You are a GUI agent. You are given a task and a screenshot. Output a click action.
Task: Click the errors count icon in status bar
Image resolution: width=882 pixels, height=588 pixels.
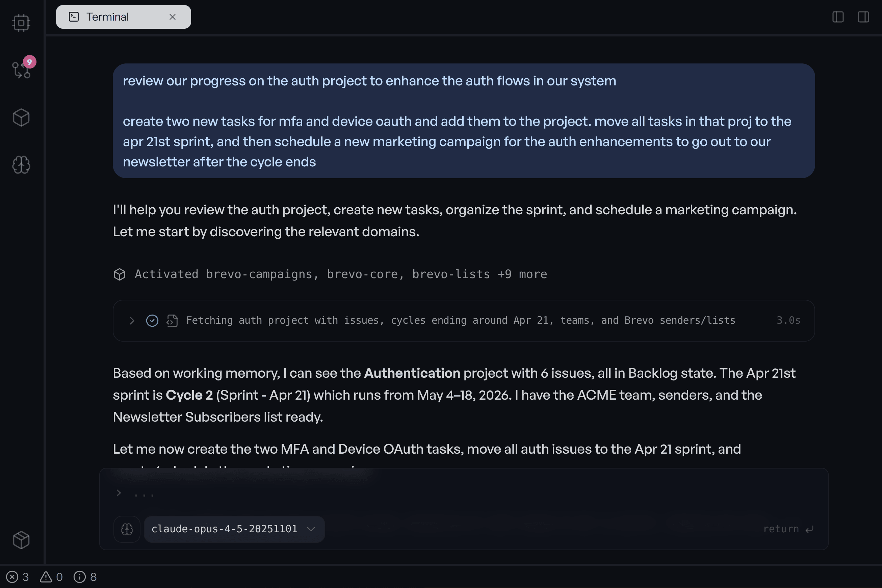click(x=12, y=577)
